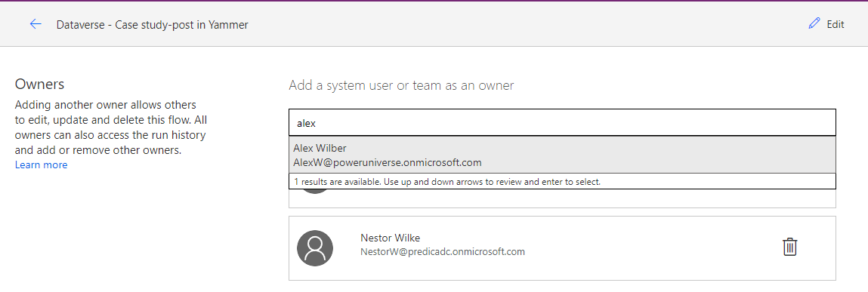The width and height of the screenshot is (868, 292).
Task: Click the '1 results are available' message
Action: click(x=447, y=181)
